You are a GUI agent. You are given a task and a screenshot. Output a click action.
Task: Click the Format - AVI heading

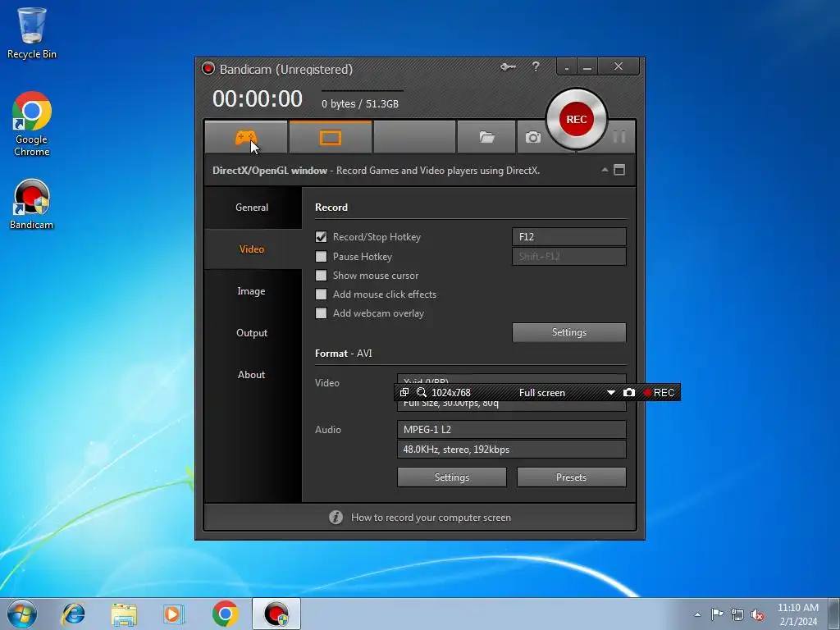(x=344, y=354)
